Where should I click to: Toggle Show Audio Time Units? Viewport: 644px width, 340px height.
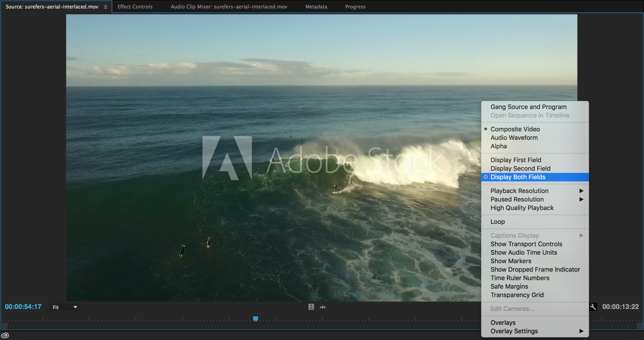(x=535, y=252)
